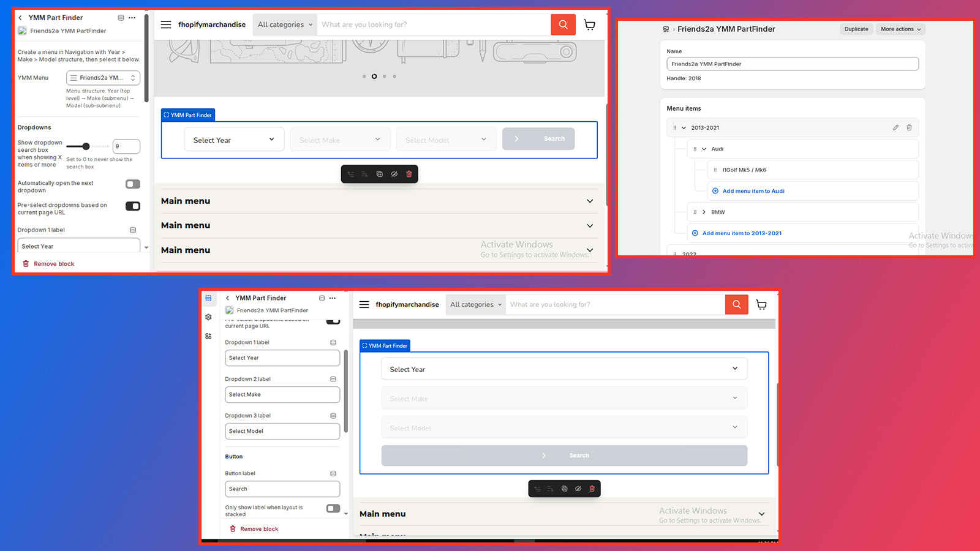Click the trash icon on the 2013-2021 row
This screenshot has height=551, width=980.
909,128
